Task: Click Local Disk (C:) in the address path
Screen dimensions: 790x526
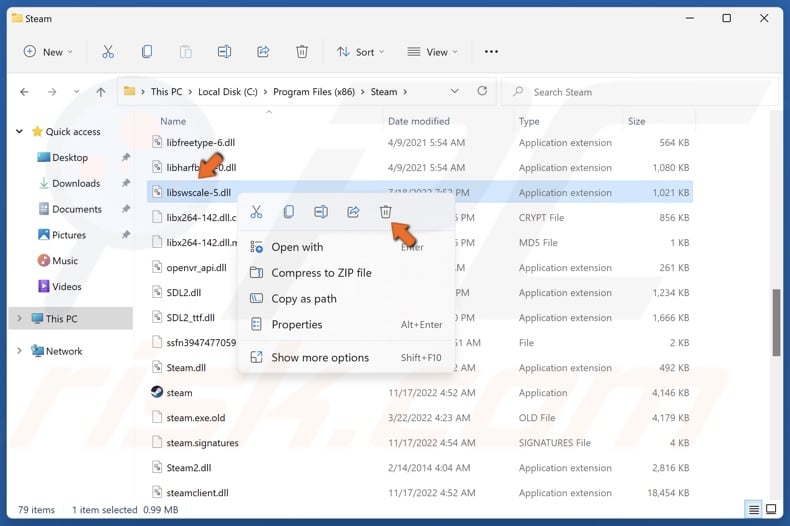Action: (x=228, y=92)
